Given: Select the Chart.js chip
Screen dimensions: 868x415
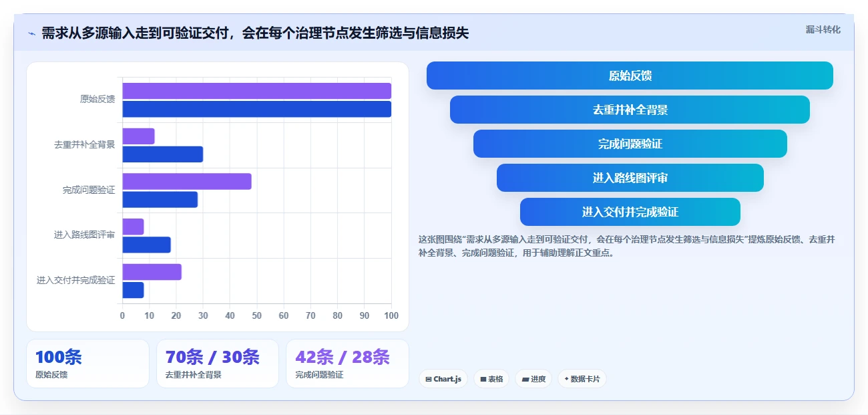Looking at the screenshot, I should (x=443, y=379).
